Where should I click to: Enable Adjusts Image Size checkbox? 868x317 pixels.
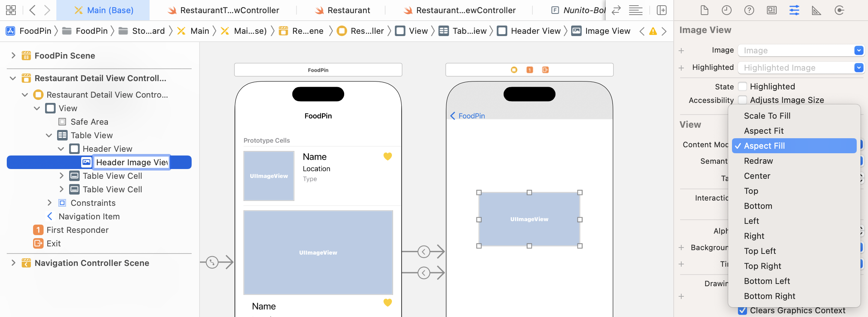click(742, 100)
